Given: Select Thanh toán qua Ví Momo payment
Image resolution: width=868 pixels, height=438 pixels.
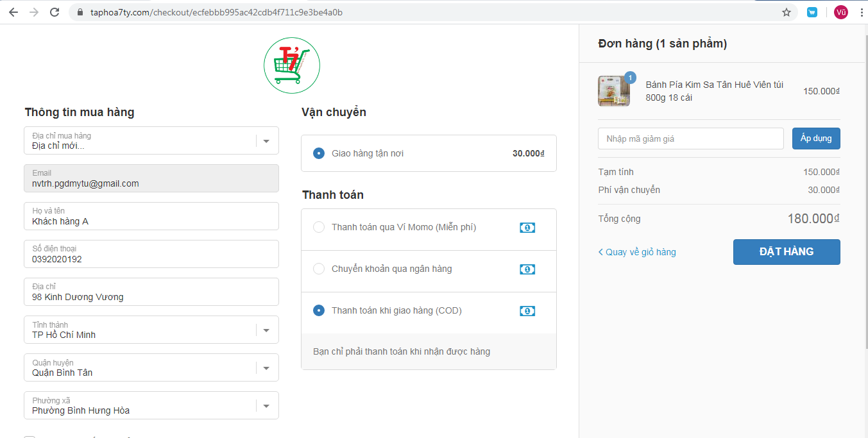Looking at the screenshot, I should (319, 227).
